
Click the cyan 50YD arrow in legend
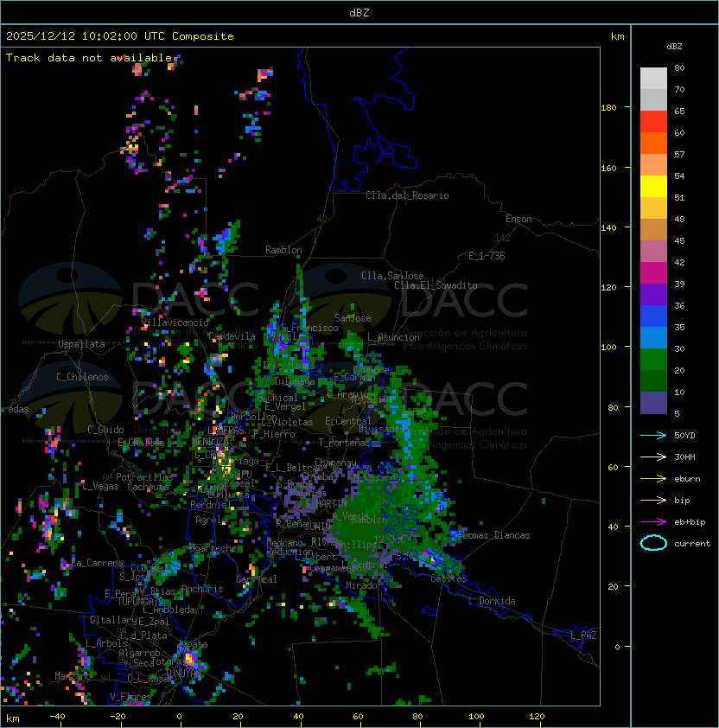coord(653,435)
